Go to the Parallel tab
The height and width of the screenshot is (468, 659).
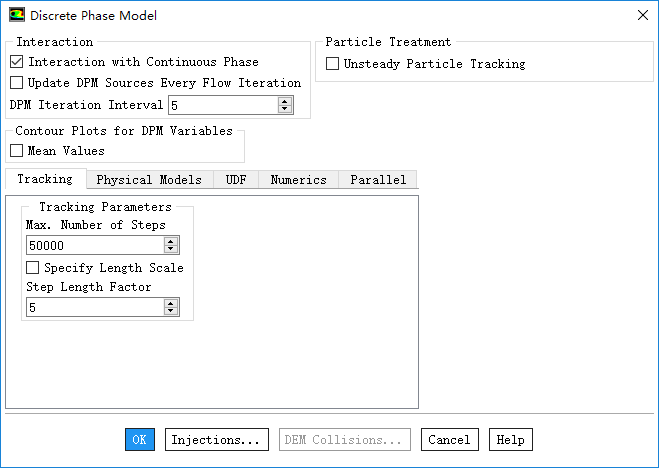(x=378, y=180)
